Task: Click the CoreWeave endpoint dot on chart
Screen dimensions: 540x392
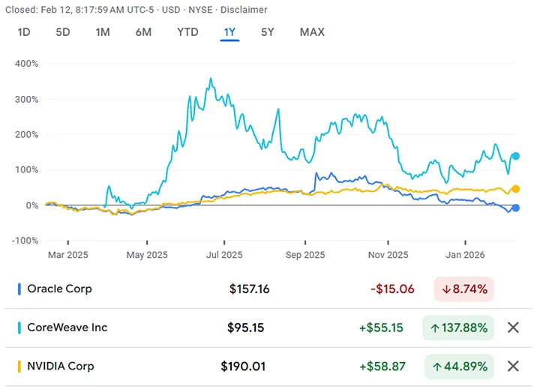Action: (515, 157)
